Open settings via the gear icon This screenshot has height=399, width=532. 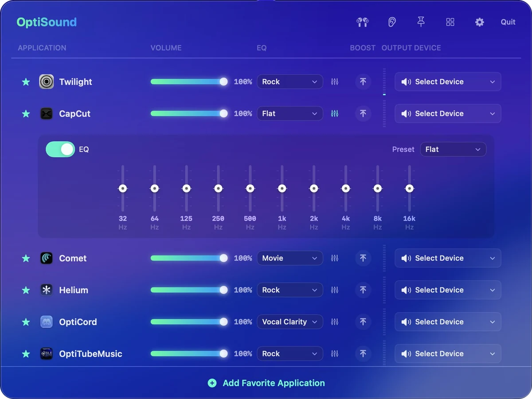pos(480,22)
